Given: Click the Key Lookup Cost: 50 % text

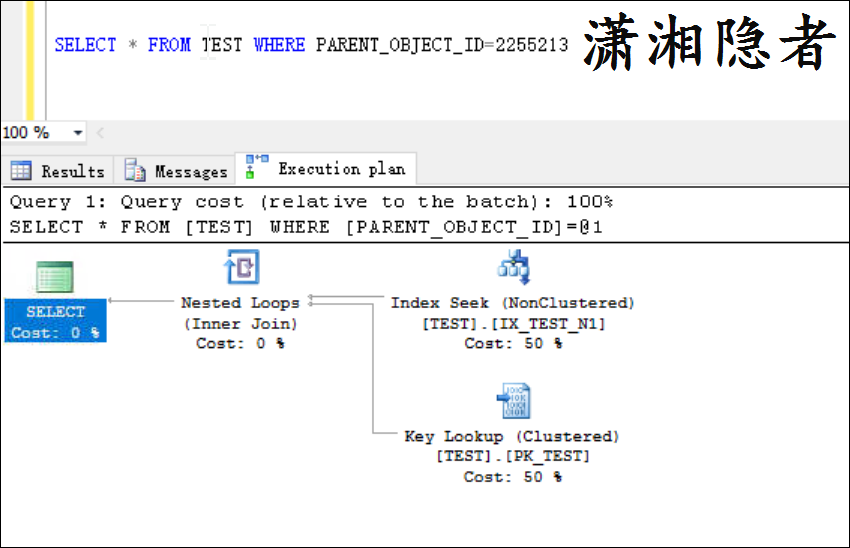Looking at the screenshot, I should 513,477.
